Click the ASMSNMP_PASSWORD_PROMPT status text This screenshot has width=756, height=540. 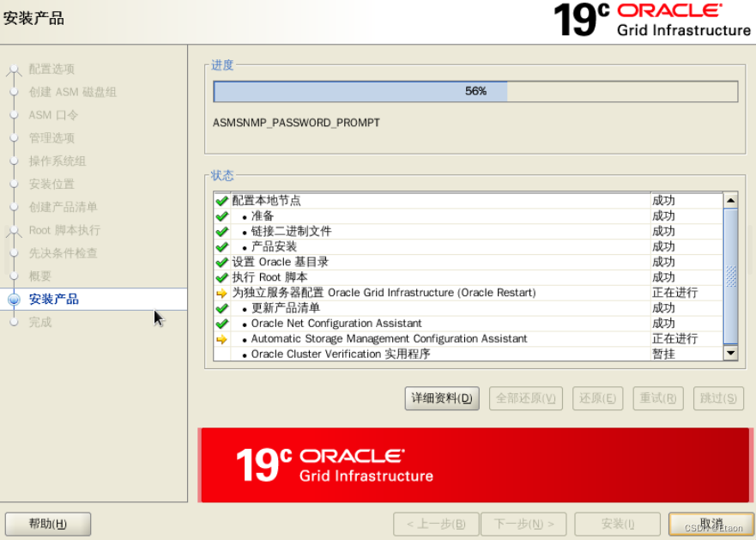point(296,123)
